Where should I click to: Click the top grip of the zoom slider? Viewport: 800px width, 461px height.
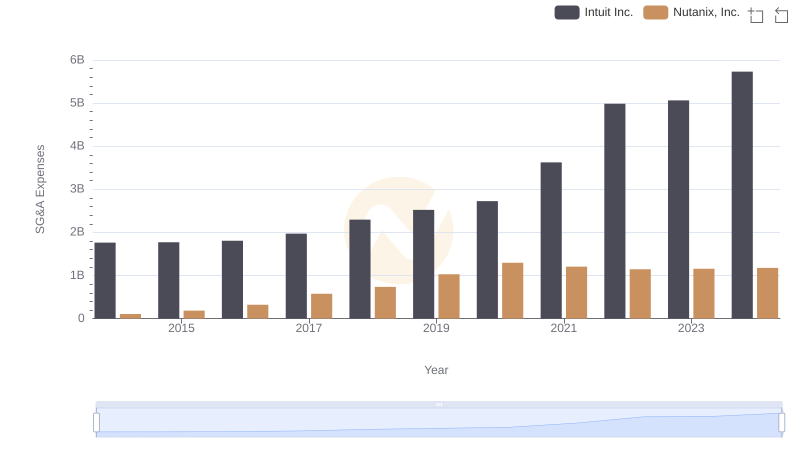pyautogui.click(x=439, y=404)
